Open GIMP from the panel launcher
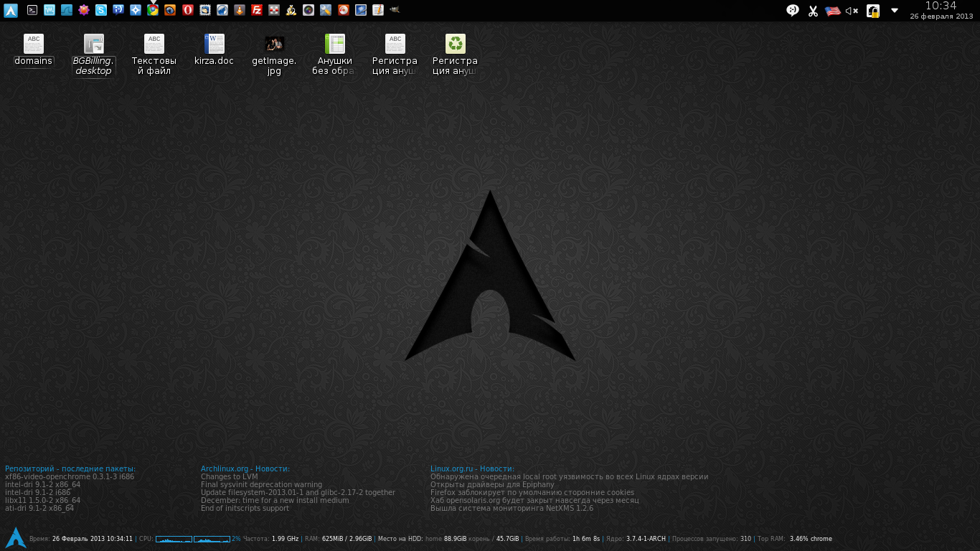Viewport: 980px width, 551px height. tap(395, 10)
